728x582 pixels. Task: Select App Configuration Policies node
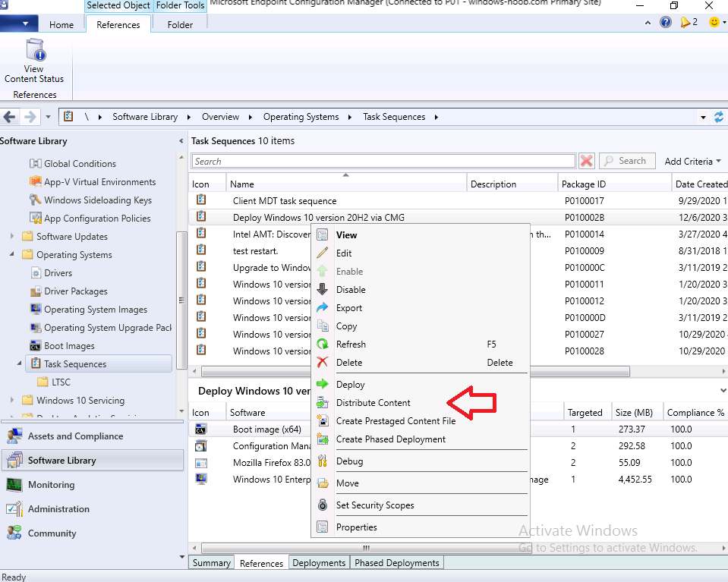[97, 218]
